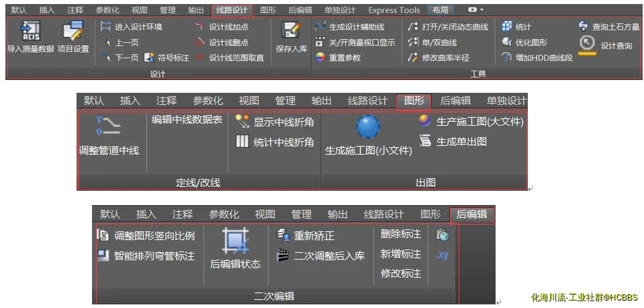
Task: Select red-outlined 图形 tab above 定线/改线 panel
Action: click(414, 101)
